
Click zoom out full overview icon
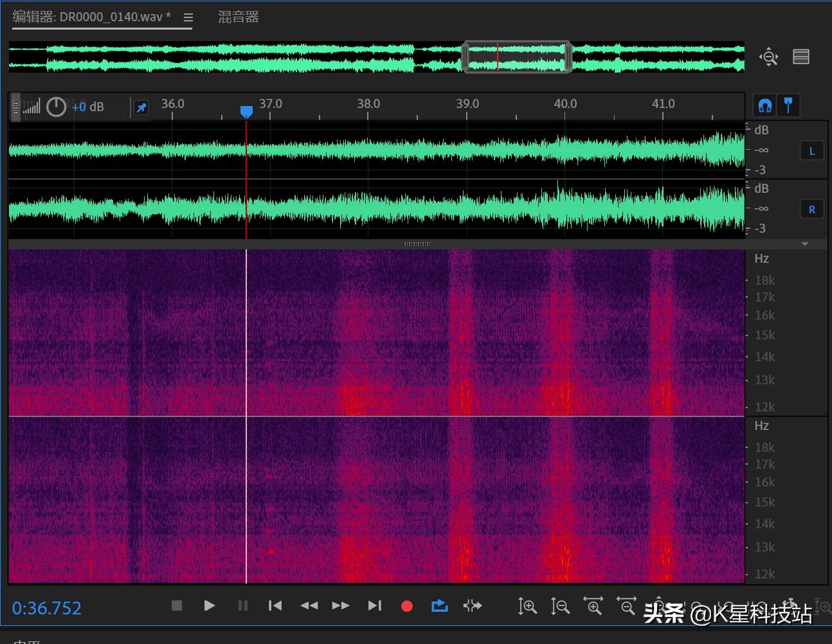(x=768, y=57)
